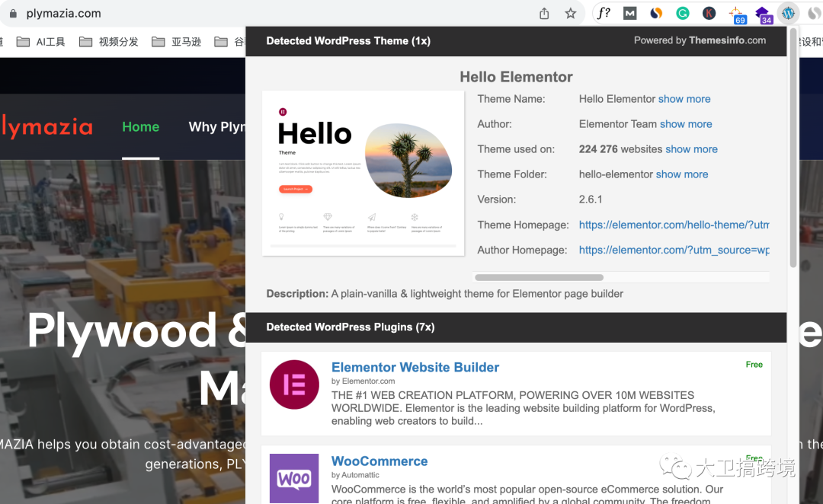
Task: Open Why Plymazia navigation item
Action: click(216, 127)
